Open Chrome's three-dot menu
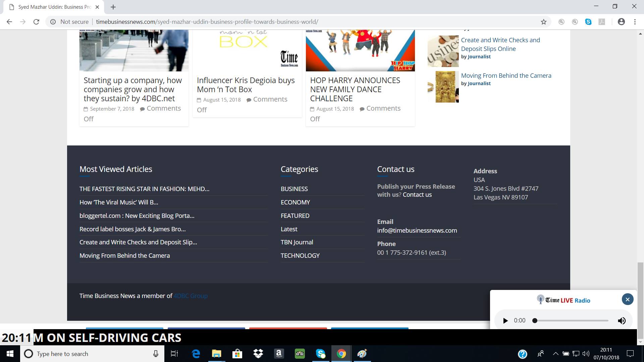This screenshot has width=644, height=362. [635, 22]
